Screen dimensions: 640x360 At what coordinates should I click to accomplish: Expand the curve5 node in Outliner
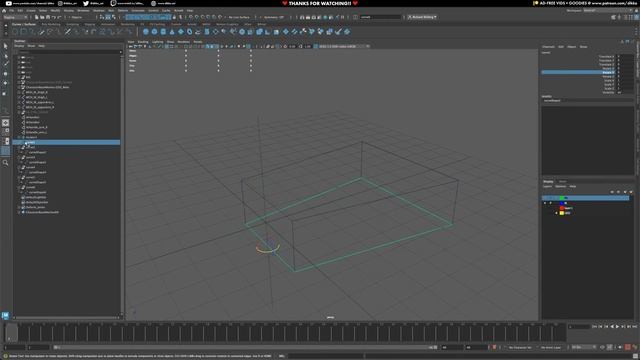click(x=19, y=177)
